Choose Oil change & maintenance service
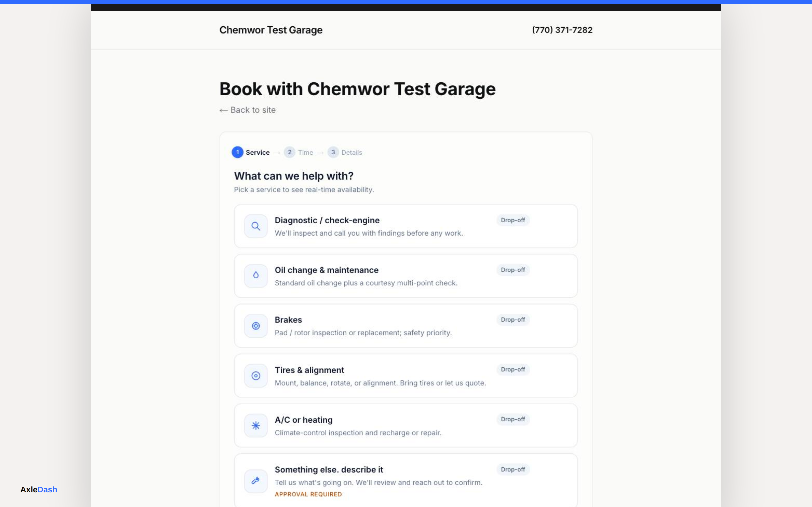The image size is (812, 507). point(406,276)
